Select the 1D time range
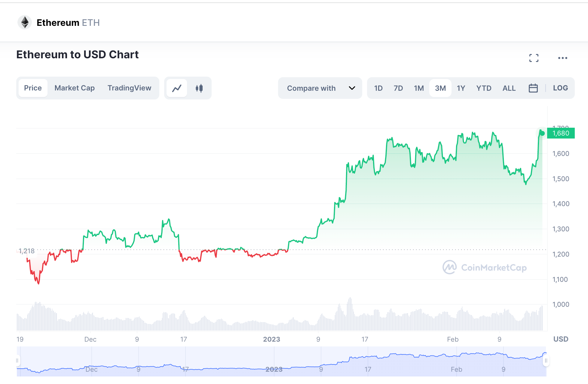 pos(378,88)
